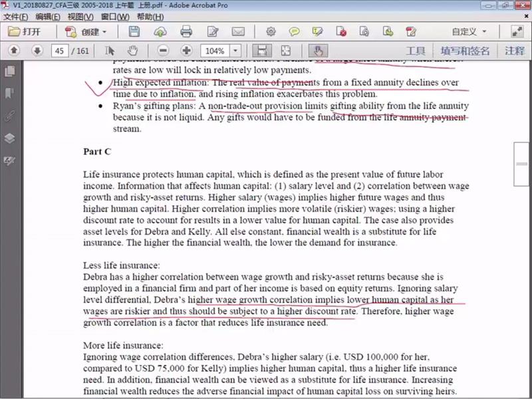Open the Attachments paperclip panel

pyautogui.click(x=9, y=116)
